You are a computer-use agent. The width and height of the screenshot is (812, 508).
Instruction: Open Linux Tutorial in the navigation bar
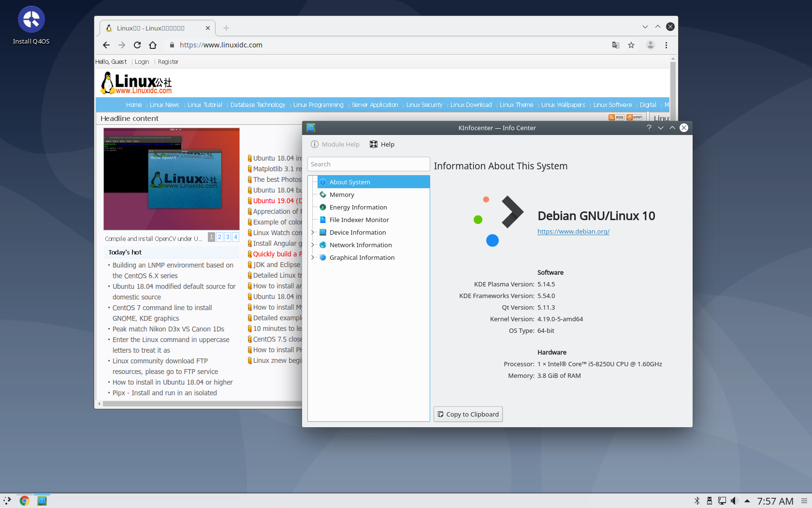205,105
